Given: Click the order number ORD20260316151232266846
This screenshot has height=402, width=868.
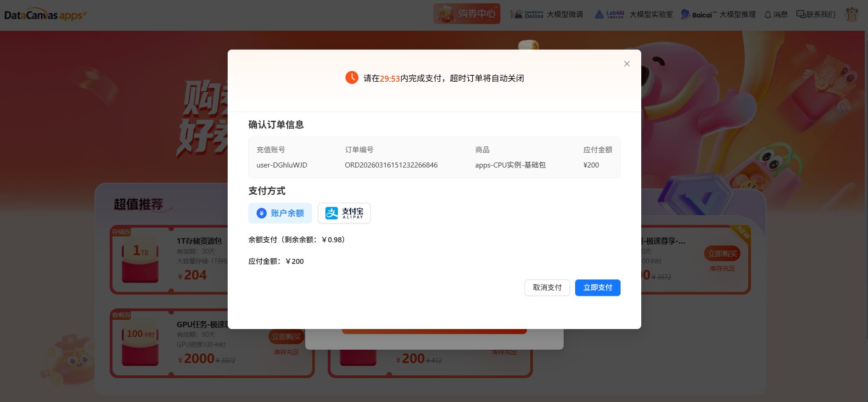Looking at the screenshot, I should (391, 165).
